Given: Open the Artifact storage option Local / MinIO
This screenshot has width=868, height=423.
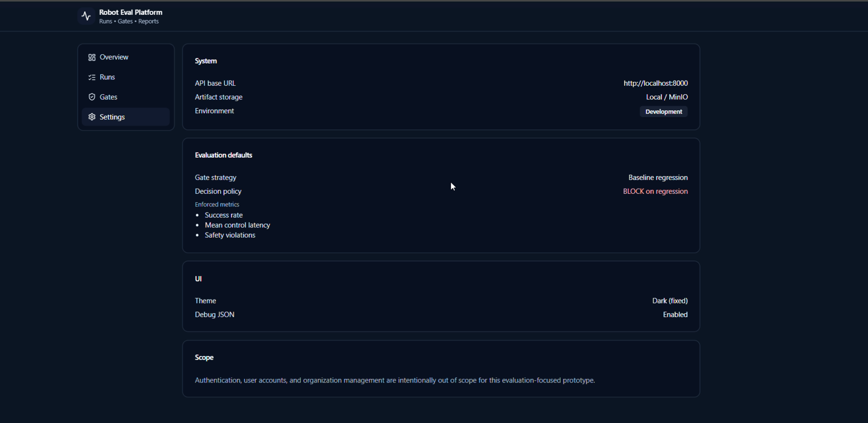Looking at the screenshot, I should 667,97.
